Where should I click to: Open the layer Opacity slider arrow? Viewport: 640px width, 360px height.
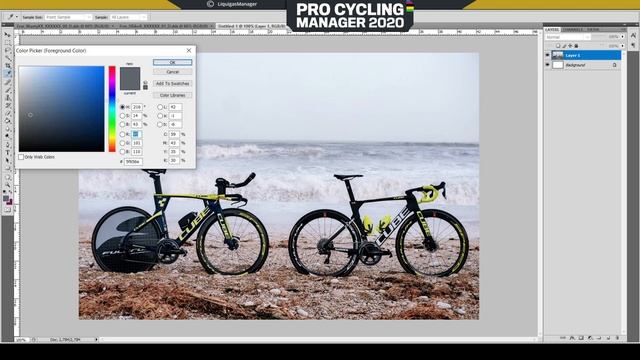(x=622, y=37)
